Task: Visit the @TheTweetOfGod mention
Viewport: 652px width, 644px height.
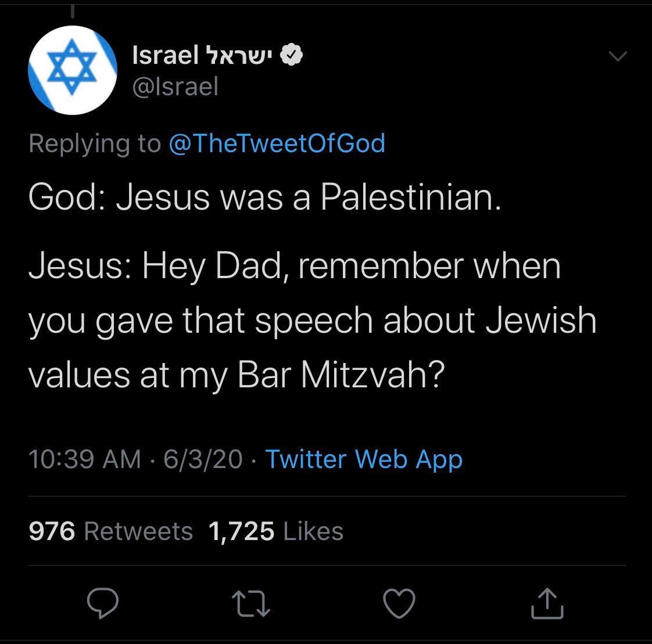Action: coord(277,143)
